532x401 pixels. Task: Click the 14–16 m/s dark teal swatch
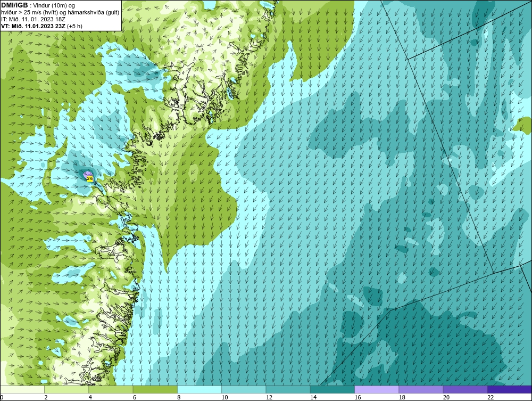(332, 389)
